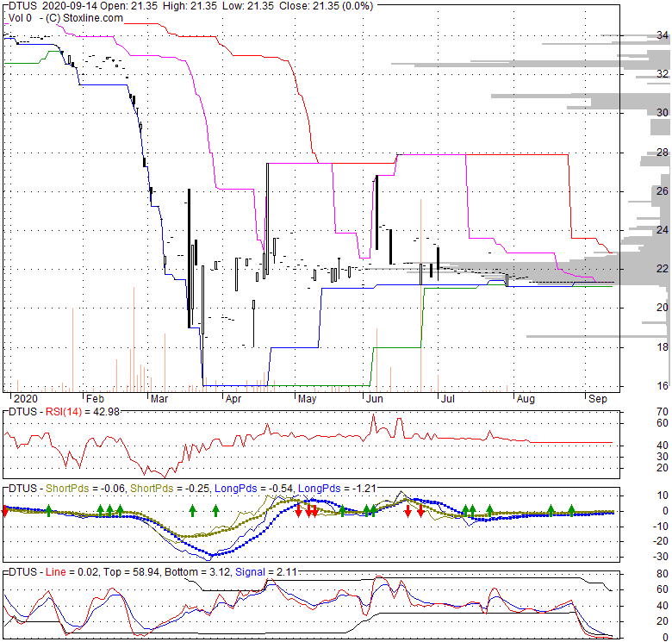Click the 32 price axis label

[x=663, y=74]
